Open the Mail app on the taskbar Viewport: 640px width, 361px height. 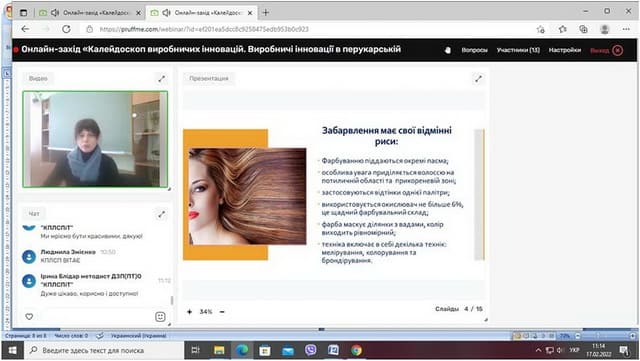point(288,350)
